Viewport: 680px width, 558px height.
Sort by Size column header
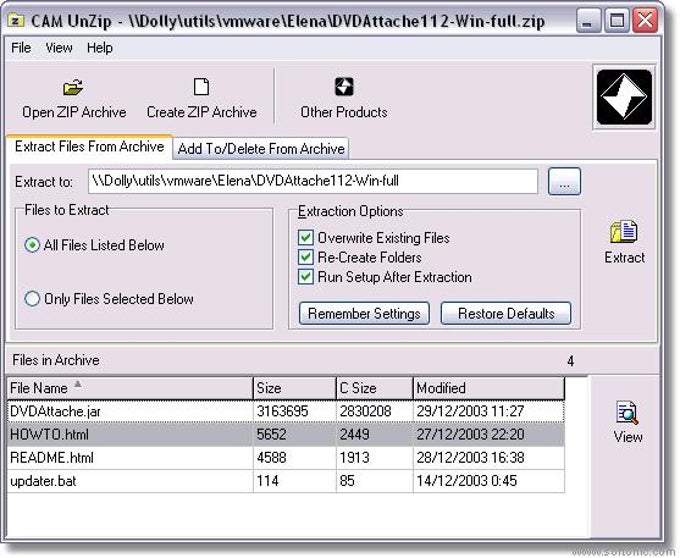click(294, 388)
